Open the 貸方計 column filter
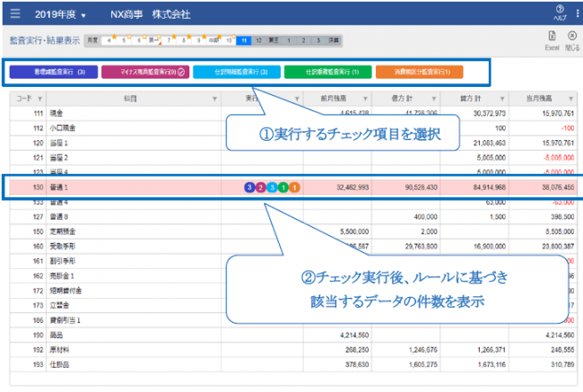Screen dimensions: 583x392 tap(502, 99)
